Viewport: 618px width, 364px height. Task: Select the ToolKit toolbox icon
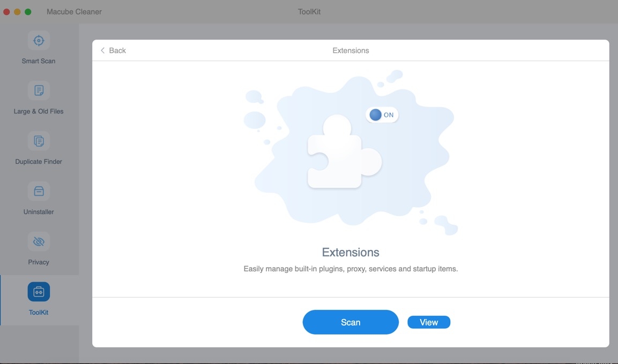pos(39,292)
